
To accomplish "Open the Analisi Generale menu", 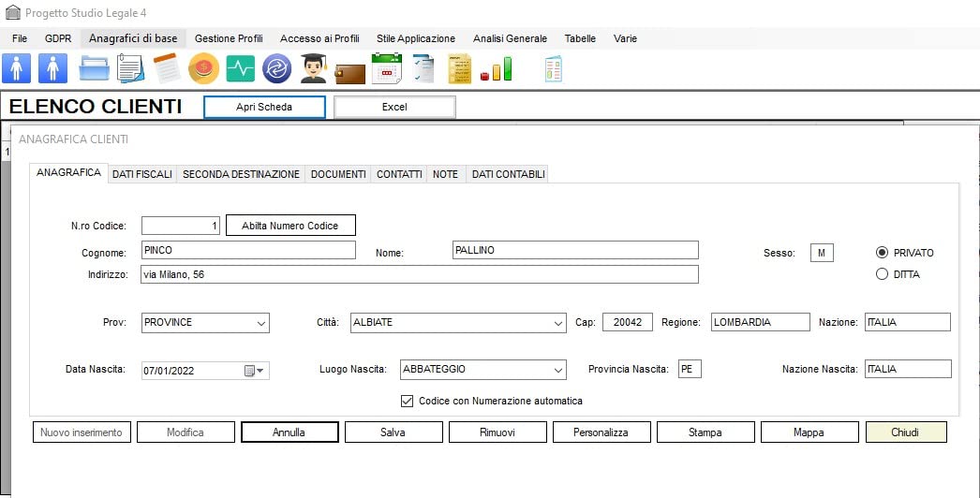I will tap(510, 38).
